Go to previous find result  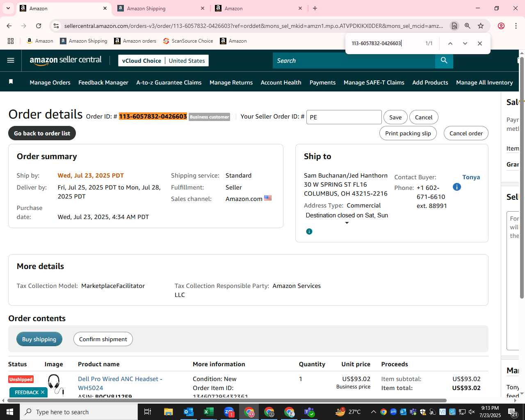point(450,43)
